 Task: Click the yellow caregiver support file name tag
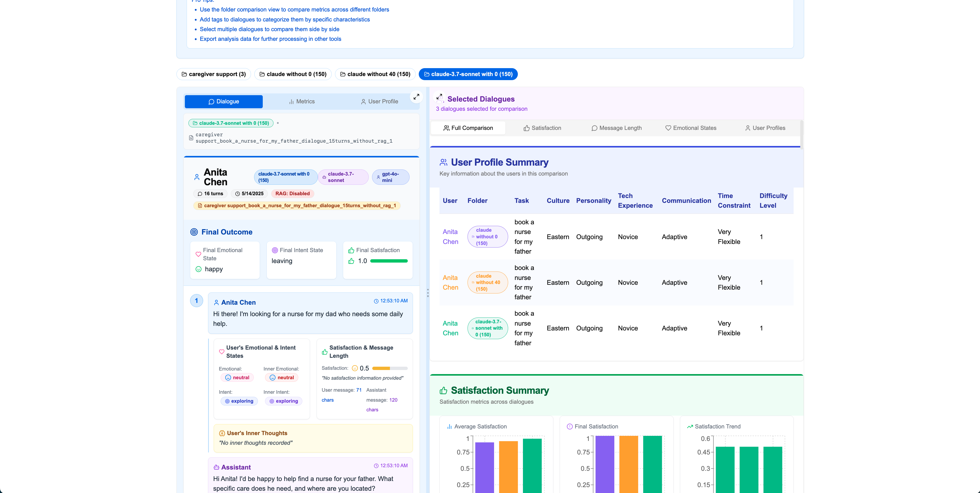297,206
